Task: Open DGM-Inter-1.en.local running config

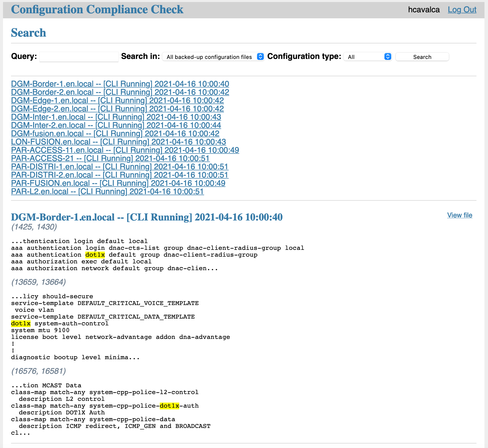Action: (x=116, y=117)
